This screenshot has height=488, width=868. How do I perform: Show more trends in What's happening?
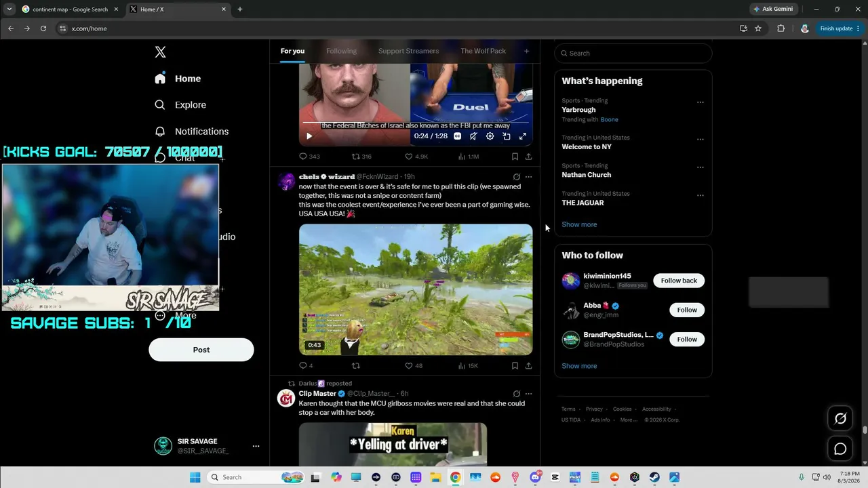coord(579,224)
